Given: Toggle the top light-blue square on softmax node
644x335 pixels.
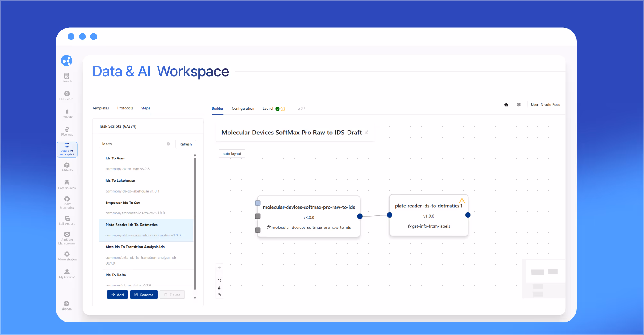Looking at the screenshot, I should (258, 203).
